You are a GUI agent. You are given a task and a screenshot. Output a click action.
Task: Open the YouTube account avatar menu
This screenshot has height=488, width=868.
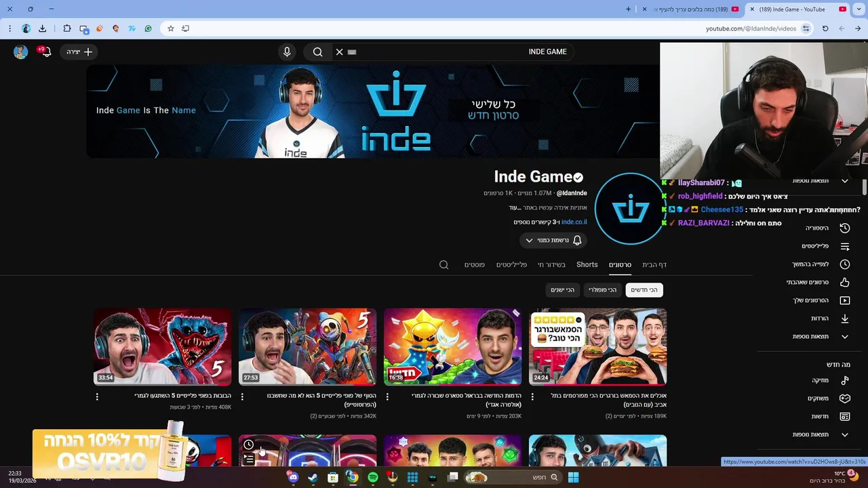point(20,52)
